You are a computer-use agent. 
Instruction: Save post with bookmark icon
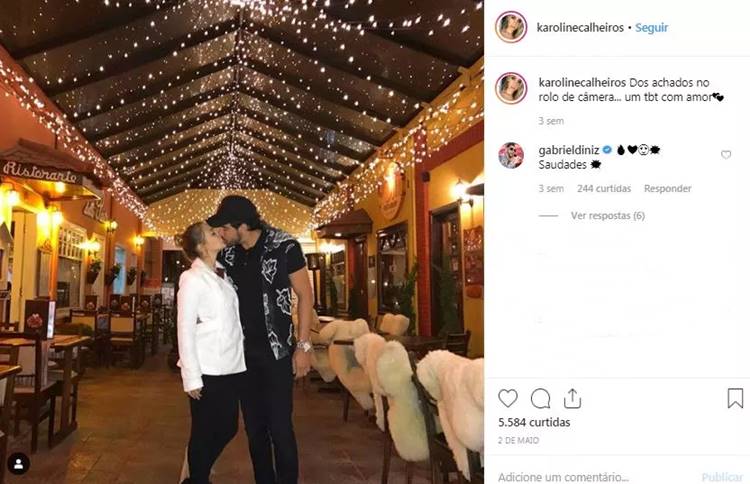(x=735, y=398)
